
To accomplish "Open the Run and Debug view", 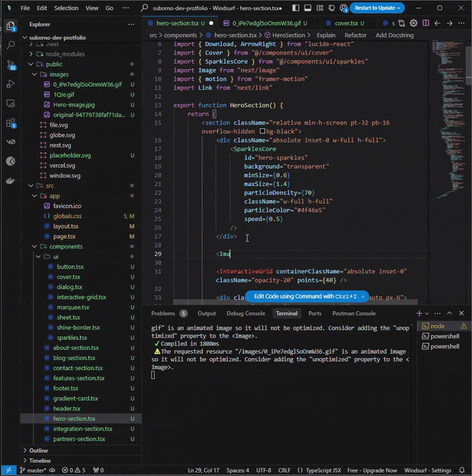I will click(x=11, y=84).
